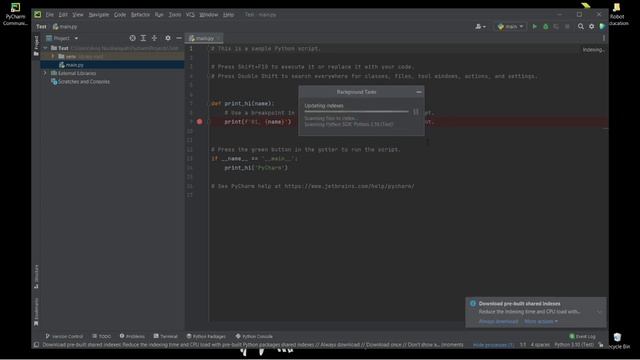Open the TODO tool window
The width and height of the screenshot is (640, 360).
pyautogui.click(x=102, y=336)
